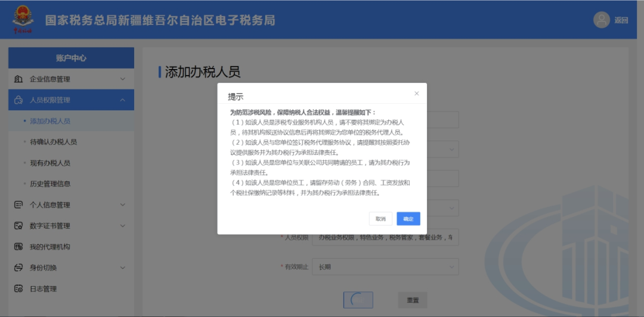Select 添加办税人员 menu item
This screenshot has width=644, height=317.
[71, 121]
